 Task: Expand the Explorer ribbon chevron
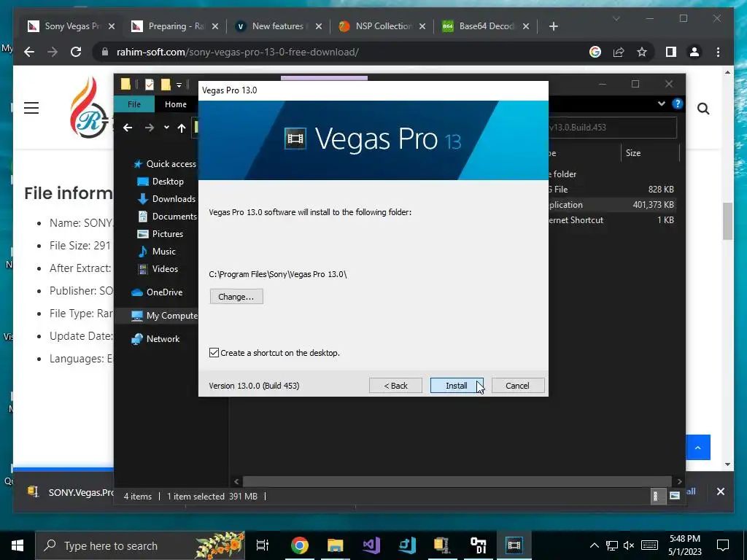tap(661, 104)
